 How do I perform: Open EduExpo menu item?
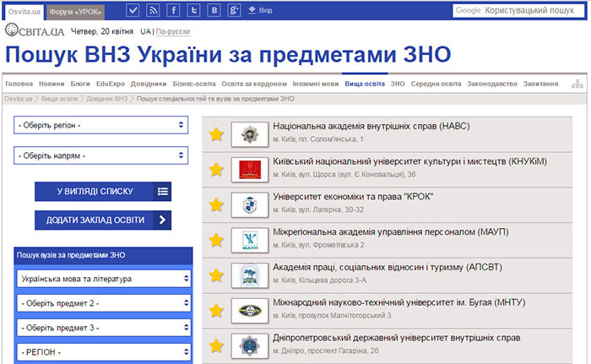(111, 84)
